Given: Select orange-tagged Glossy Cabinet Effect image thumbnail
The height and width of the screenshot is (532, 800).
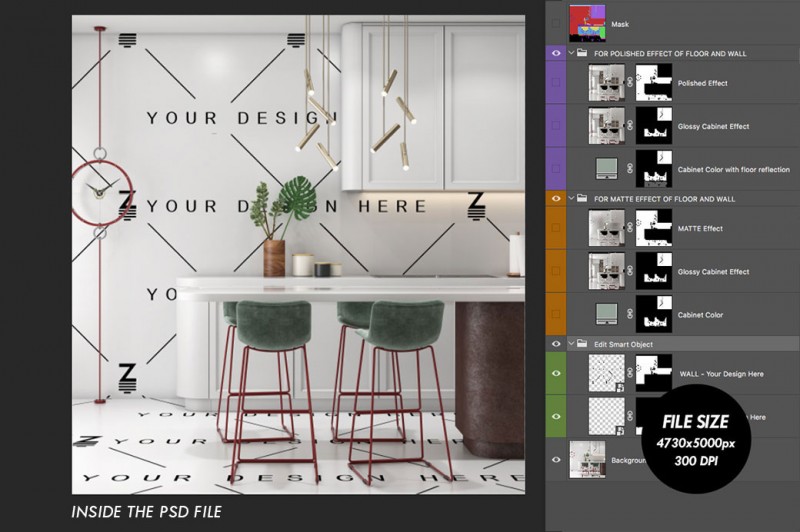Looking at the screenshot, I should (x=607, y=271).
